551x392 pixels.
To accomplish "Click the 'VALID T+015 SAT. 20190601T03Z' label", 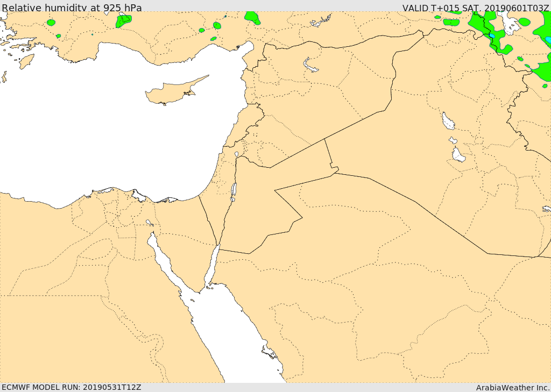I will [476, 8].
